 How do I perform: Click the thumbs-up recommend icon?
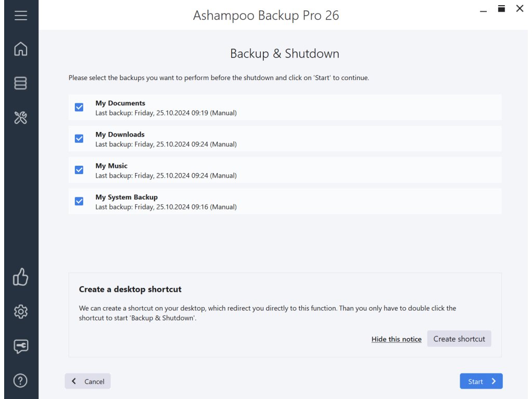(x=21, y=277)
